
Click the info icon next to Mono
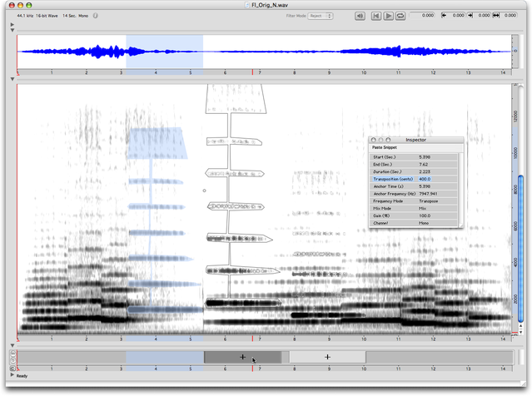(97, 16)
